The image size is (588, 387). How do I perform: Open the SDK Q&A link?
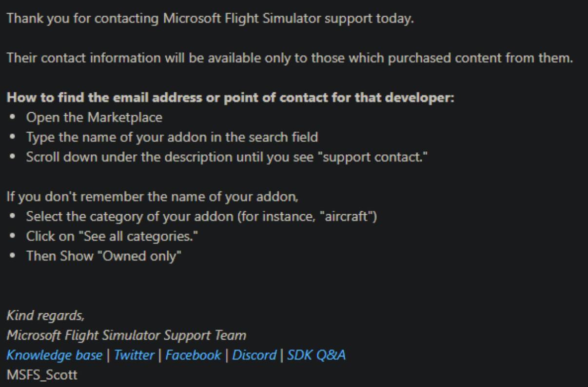[316, 355]
